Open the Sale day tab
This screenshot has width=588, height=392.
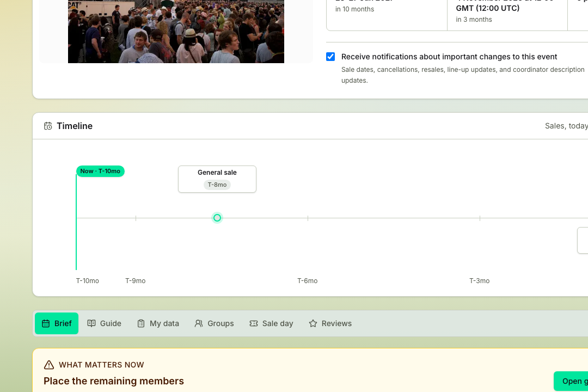click(x=271, y=323)
